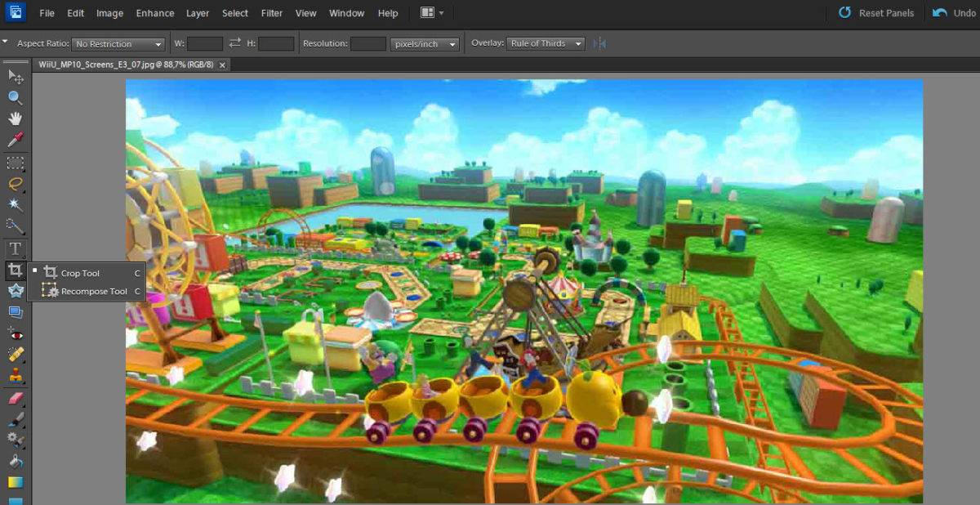Select the Horizontal Type tool
980x505 pixels.
point(16,248)
